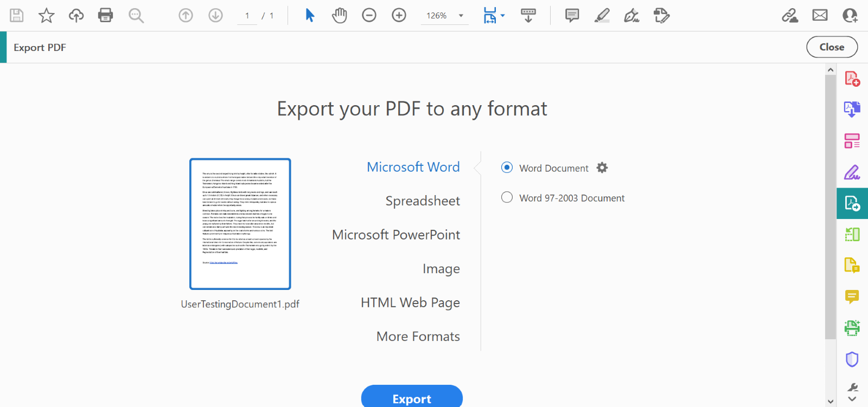868x407 pixels.
Task: Select the highlight text pen
Action: click(602, 15)
